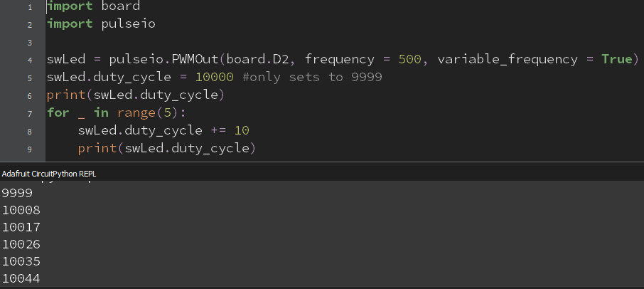644x289 pixels.
Task: Place cursor on 'import pulseio' line
Action: coord(101,23)
